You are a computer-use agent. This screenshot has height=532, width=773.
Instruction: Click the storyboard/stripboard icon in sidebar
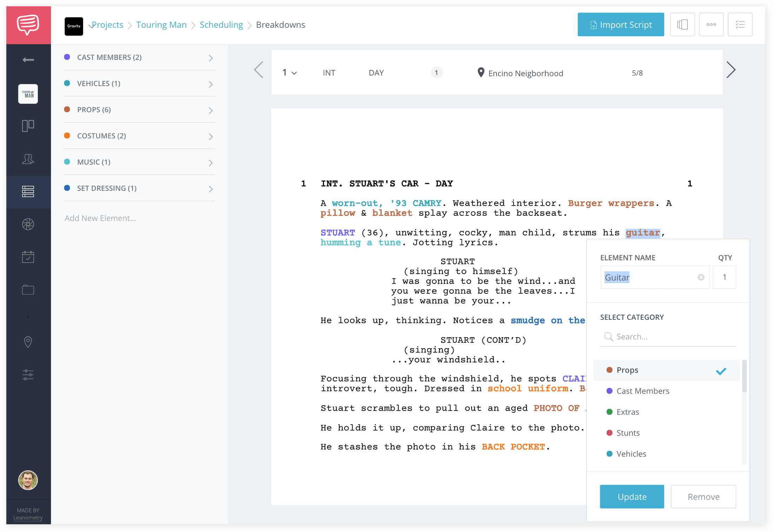(28, 191)
